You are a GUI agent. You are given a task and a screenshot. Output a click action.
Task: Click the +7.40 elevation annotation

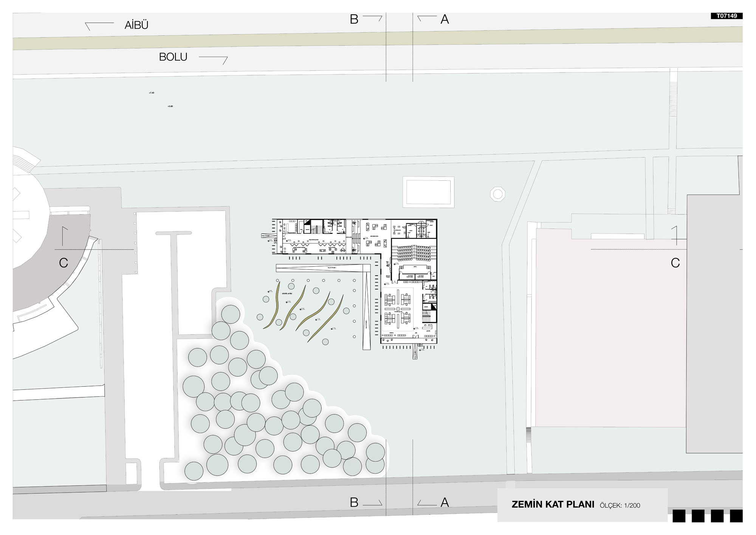[x=152, y=93]
